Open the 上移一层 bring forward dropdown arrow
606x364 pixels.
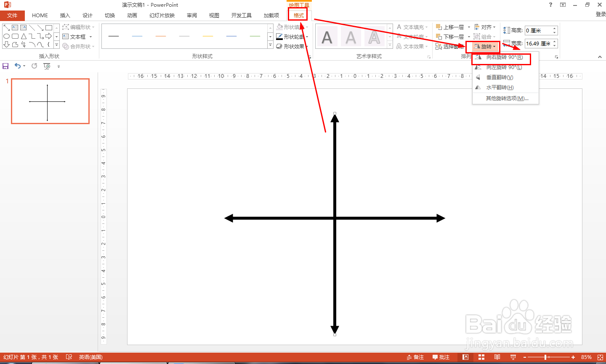[x=469, y=27]
